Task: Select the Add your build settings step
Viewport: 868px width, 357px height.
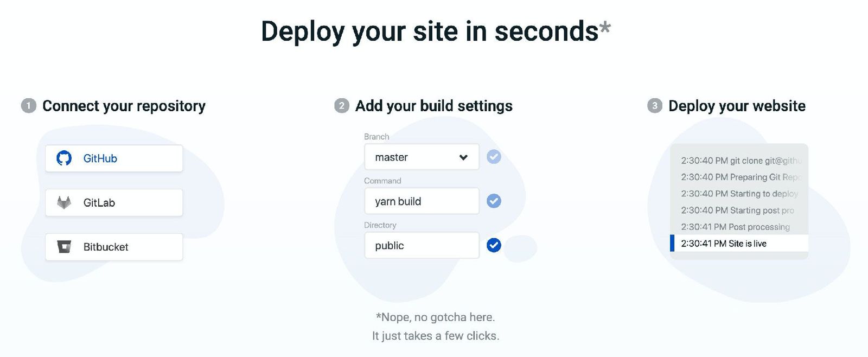Action: [433, 106]
